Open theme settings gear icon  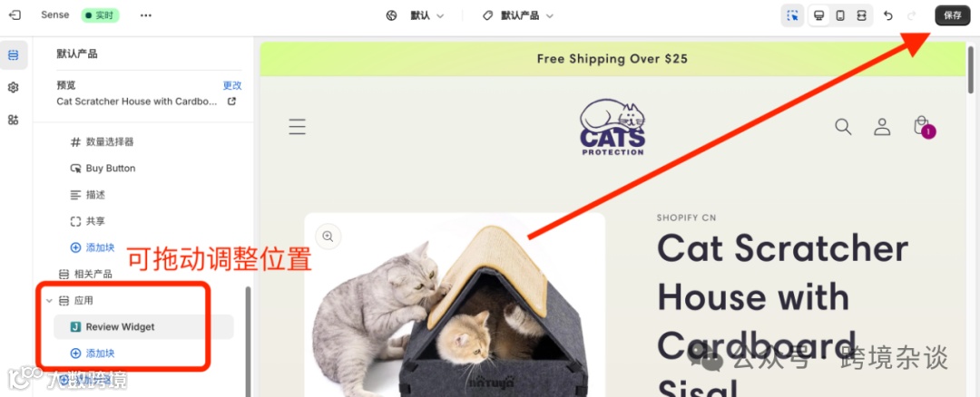[x=13, y=87]
